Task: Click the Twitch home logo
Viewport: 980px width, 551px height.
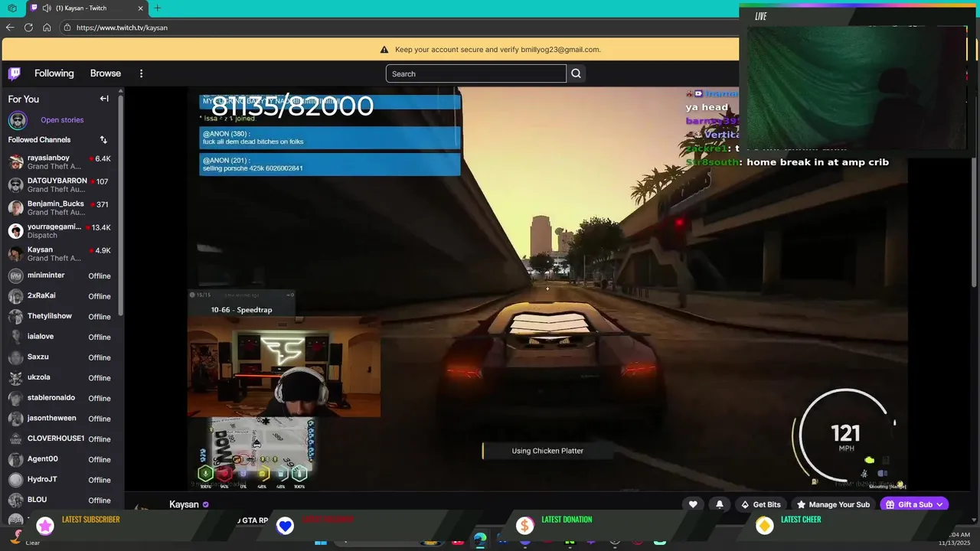Action: coord(15,73)
